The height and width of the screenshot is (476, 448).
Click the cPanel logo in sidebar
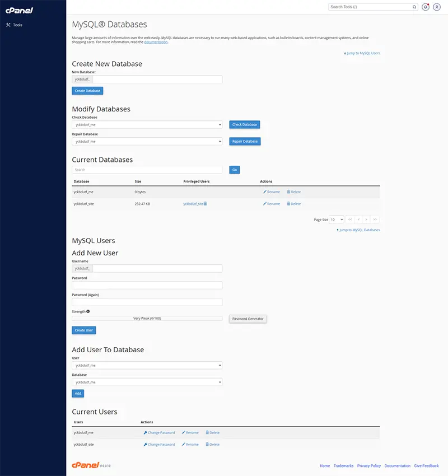click(x=19, y=10)
